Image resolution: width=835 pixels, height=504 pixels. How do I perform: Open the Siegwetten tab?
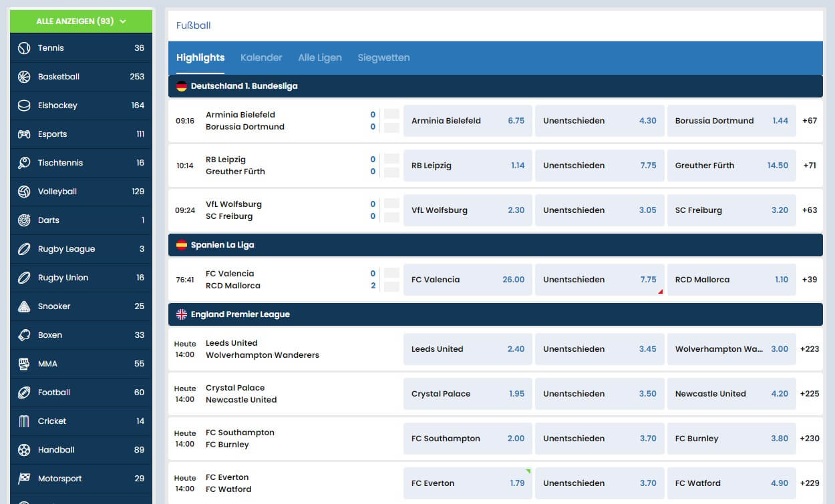pos(383,57)
